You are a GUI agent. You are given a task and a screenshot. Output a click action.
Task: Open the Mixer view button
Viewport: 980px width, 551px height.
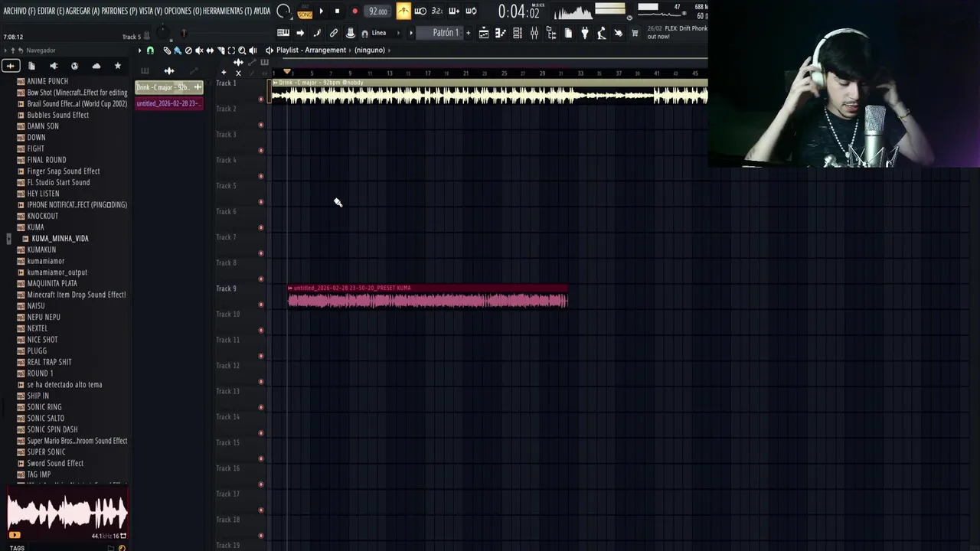click(534, 33)
